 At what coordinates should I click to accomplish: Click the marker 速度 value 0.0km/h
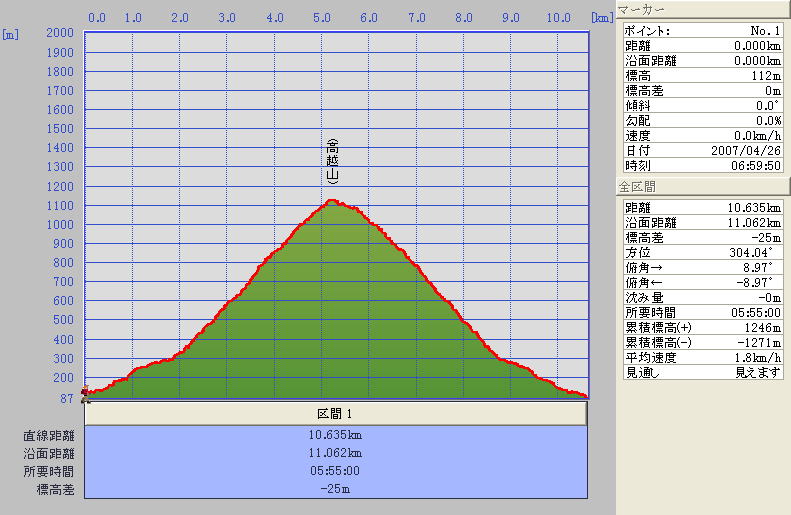[x=757, y=136]
